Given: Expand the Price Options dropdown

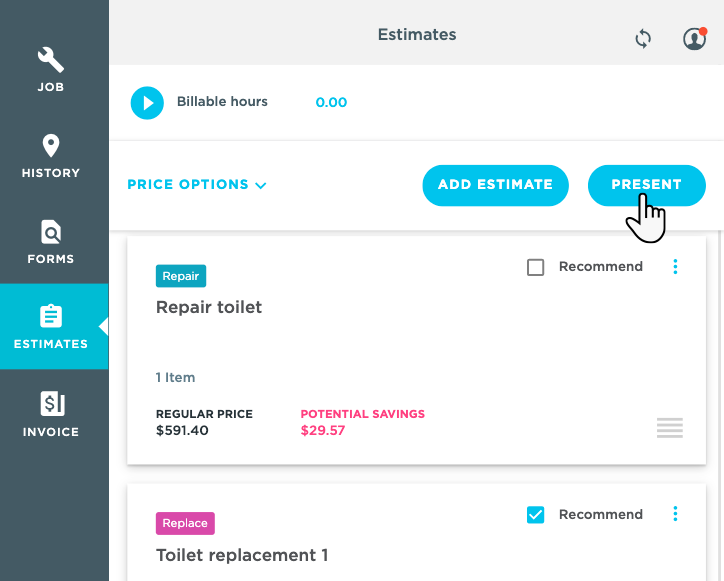Looking at the screenshot, I should click(x=197, y=185).
